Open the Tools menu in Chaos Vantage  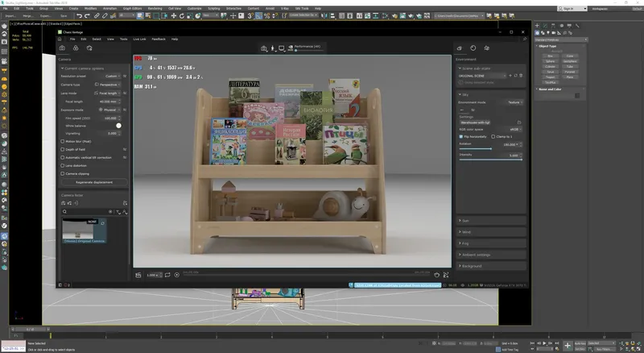[x=123, y=39]
